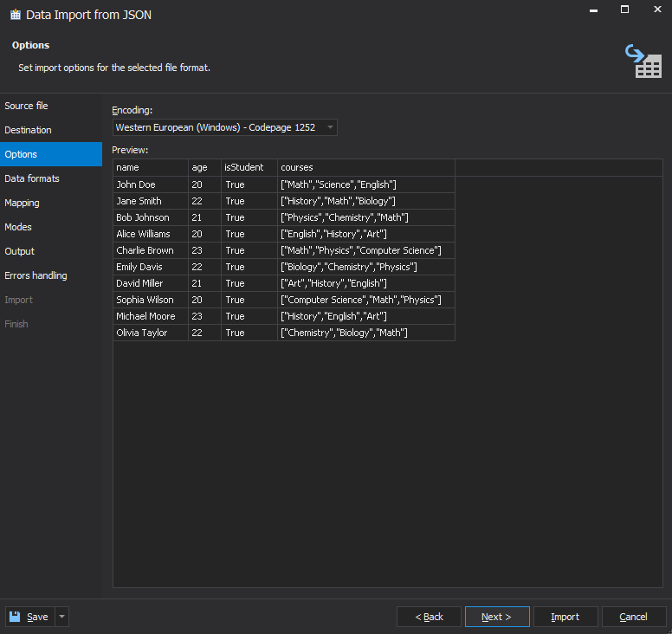The height and width of the screenshot is (634, 672).
Task: Click the Data Import app icon in title bar
Action: point(16,15)
